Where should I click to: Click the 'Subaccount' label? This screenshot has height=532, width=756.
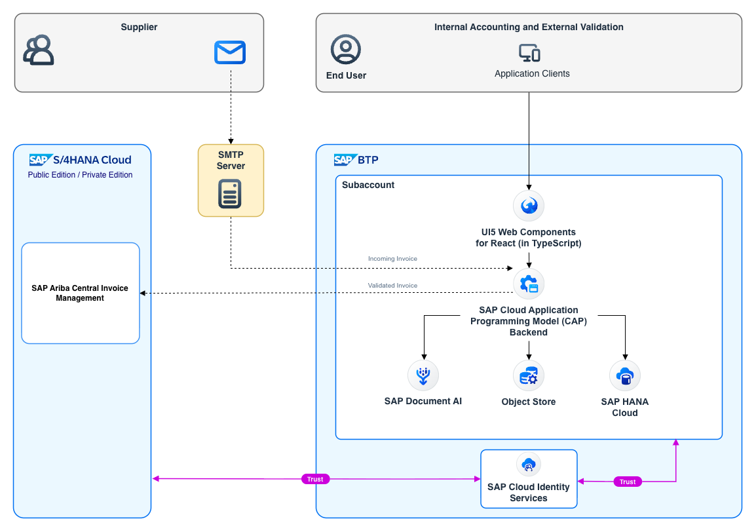(368, 185)
